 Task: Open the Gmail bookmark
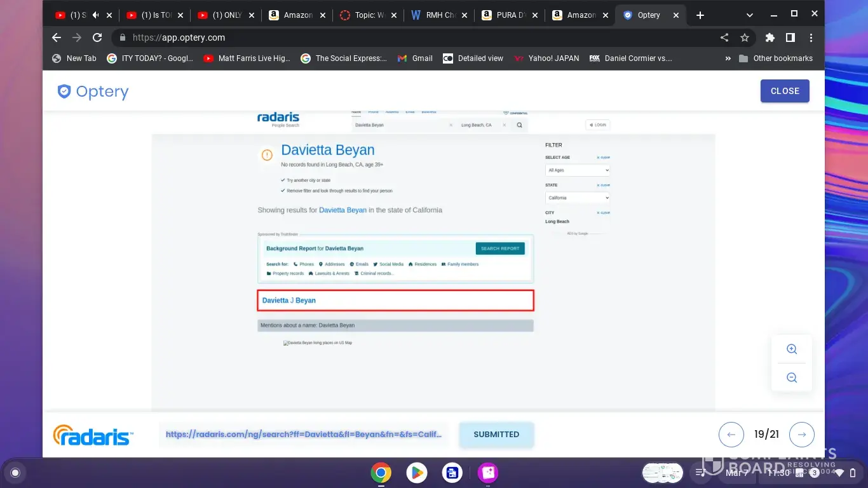click(415, 58)
